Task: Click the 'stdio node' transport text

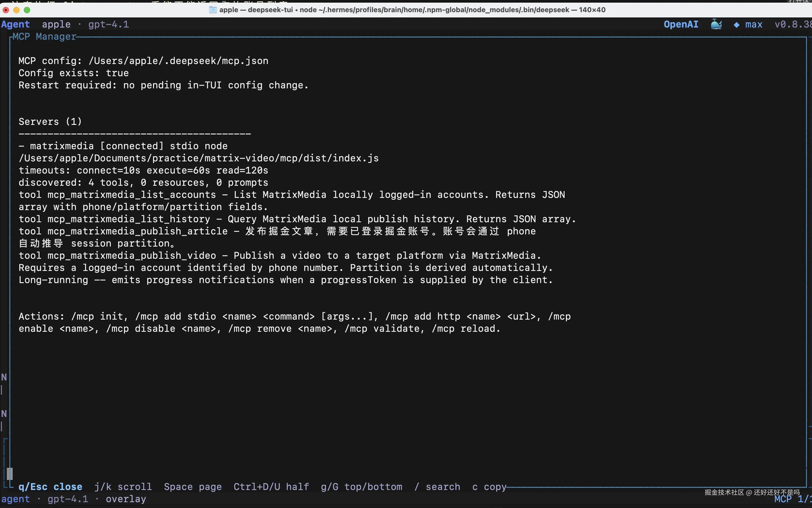Action: (199, 146)
